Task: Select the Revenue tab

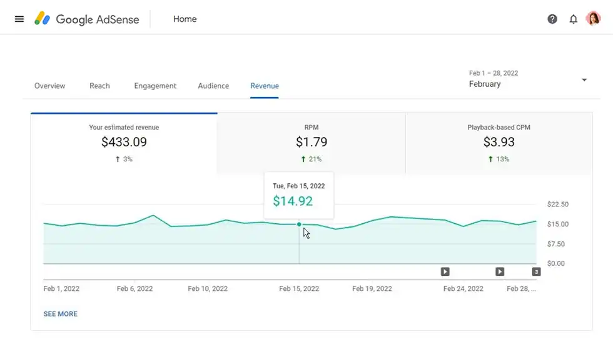Action: point(265,86)
